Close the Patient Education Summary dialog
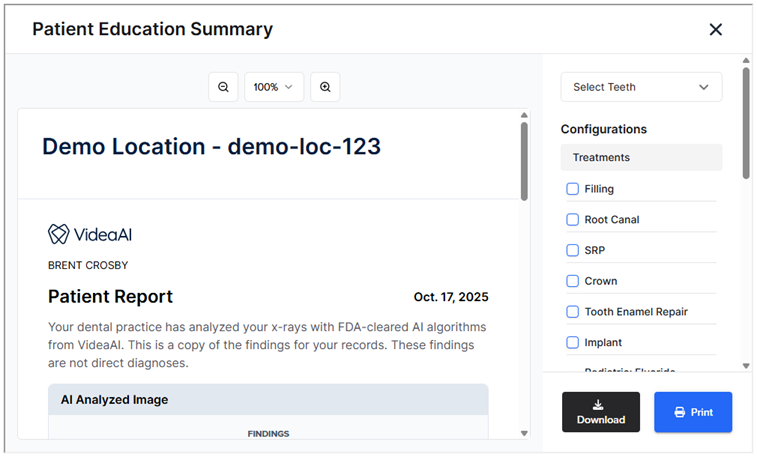The width and height of the screenshot is (757, 457). click(x=715, y=30)
